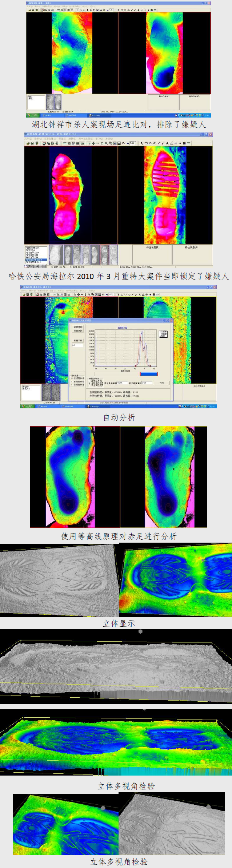Viewport: 232px width, 868px height.
Task: Click the 数据平移 button in the statistics dialog
Action: pyautogui.click(x=78, y=341)
